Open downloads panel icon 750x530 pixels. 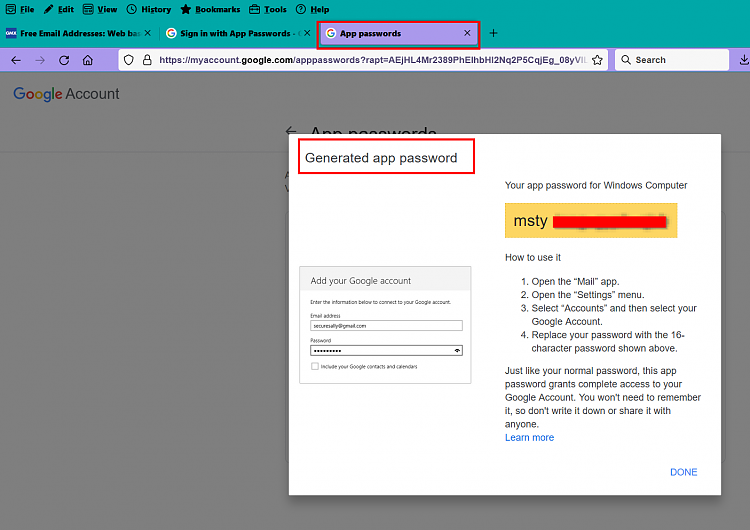pyautogui.click(x=744, y=60)
